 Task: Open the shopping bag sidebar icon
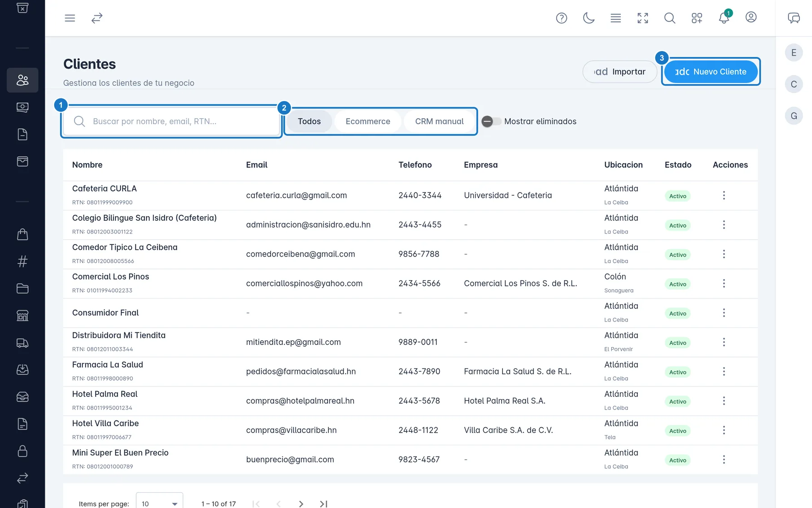tap(23, 234)
